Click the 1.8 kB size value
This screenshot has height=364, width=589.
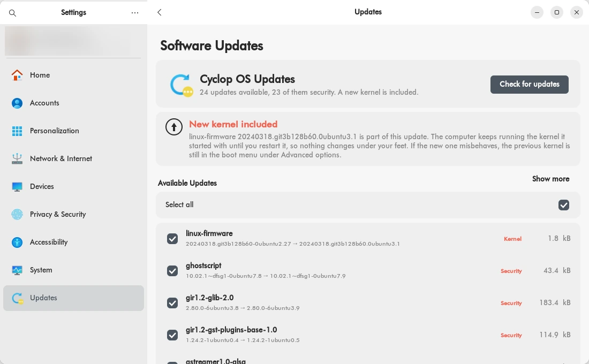pyautogui.click(x=559, y=239)
